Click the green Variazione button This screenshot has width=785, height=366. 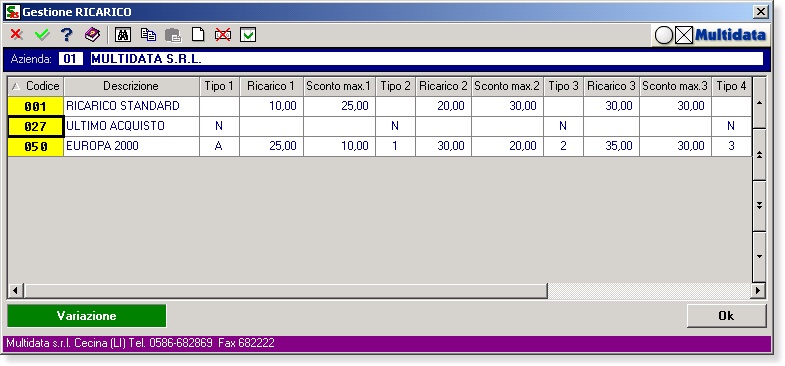(87, 316)
